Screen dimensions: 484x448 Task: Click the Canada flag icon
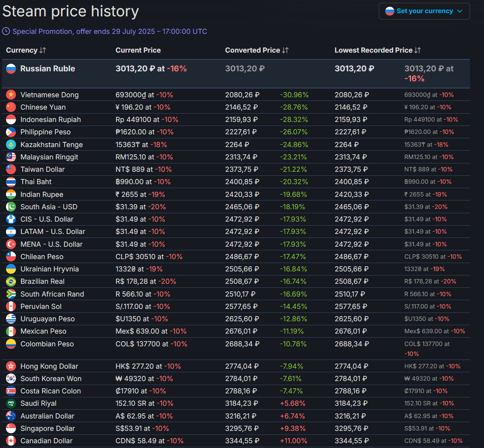11,440
